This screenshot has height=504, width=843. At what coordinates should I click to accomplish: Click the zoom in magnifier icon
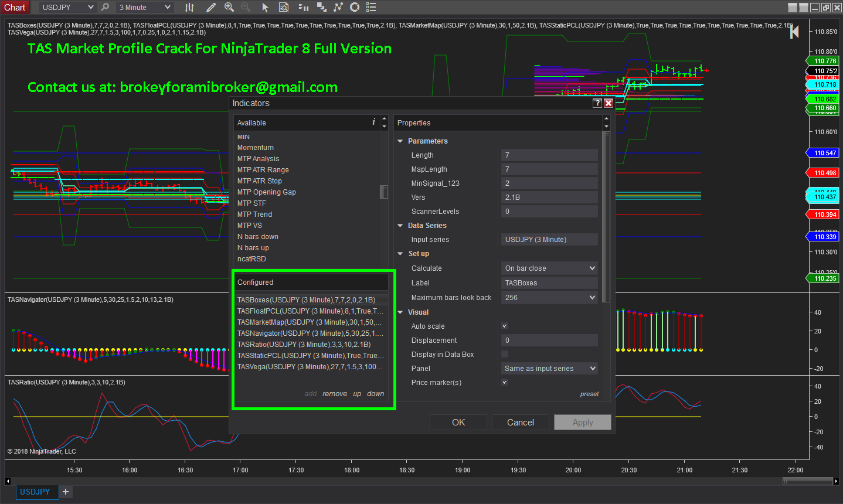[229, 7]
